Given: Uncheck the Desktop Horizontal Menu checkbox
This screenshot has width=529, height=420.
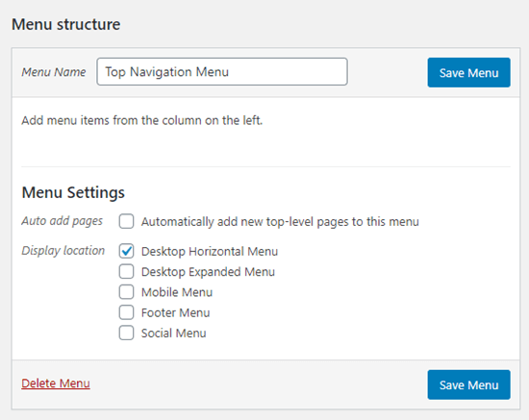Looking at the screenshot, I should coord(127,251).
